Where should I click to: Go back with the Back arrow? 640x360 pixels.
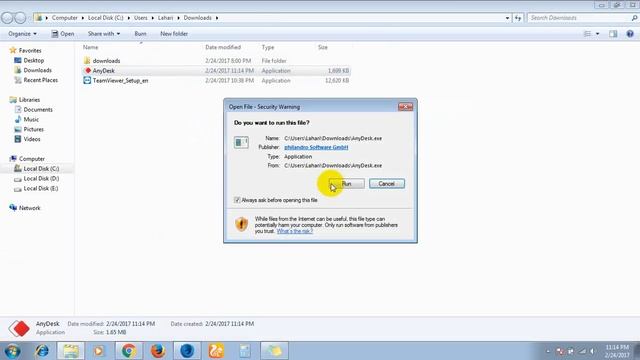(7, 18)
